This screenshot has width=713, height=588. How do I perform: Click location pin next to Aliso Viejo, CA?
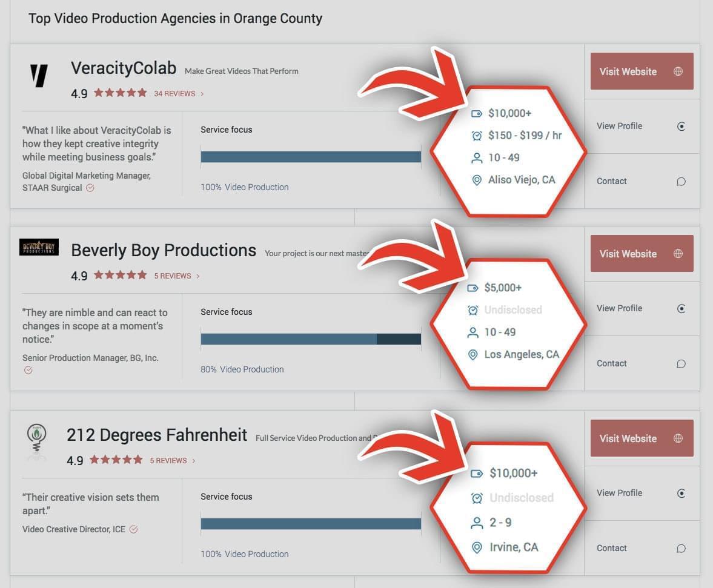click(x=477, y=180)
